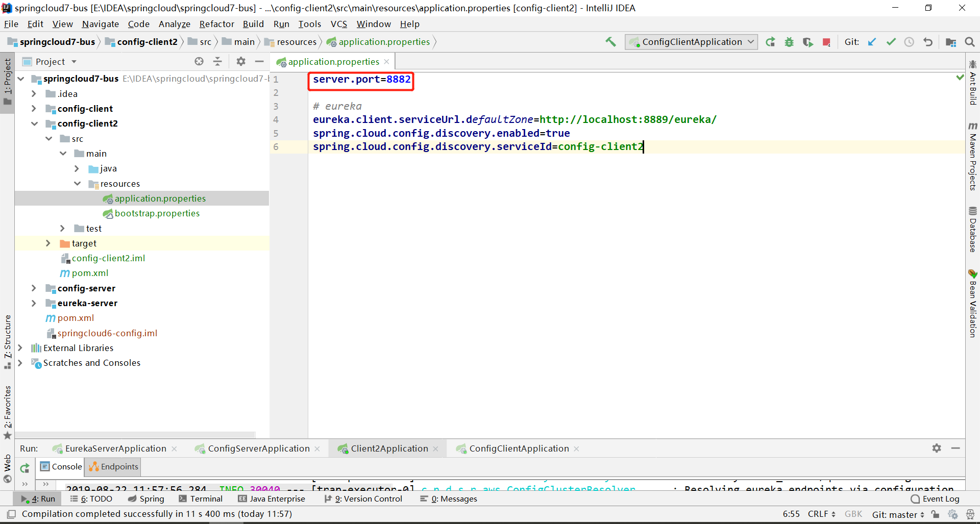Open the VCS menu
Image resolution: width=980 pixels, height=524 pixels.
[x=338, y=24]
